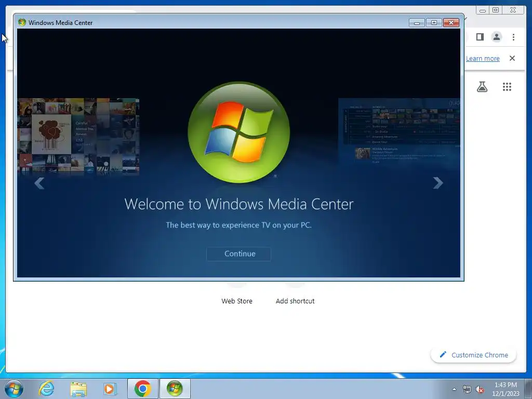
Task: Click the network tray icon
Action: (x=467, y=390)
